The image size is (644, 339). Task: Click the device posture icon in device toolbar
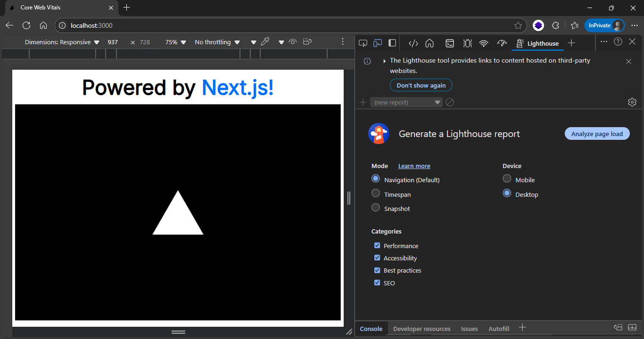click(307, 42)
